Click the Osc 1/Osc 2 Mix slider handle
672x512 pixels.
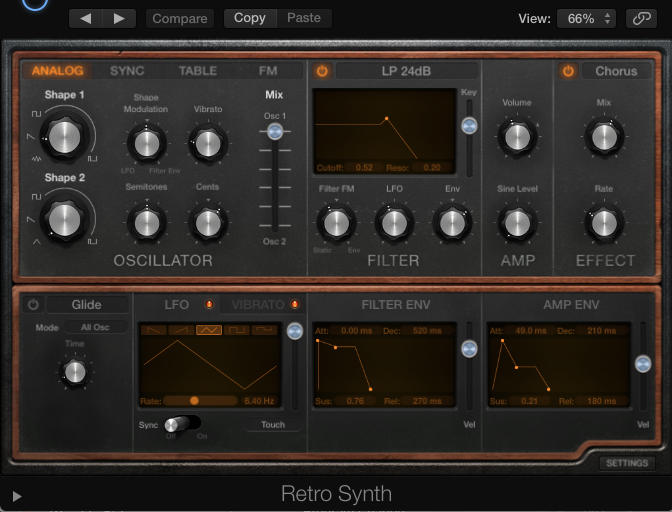tap(275, 132)
